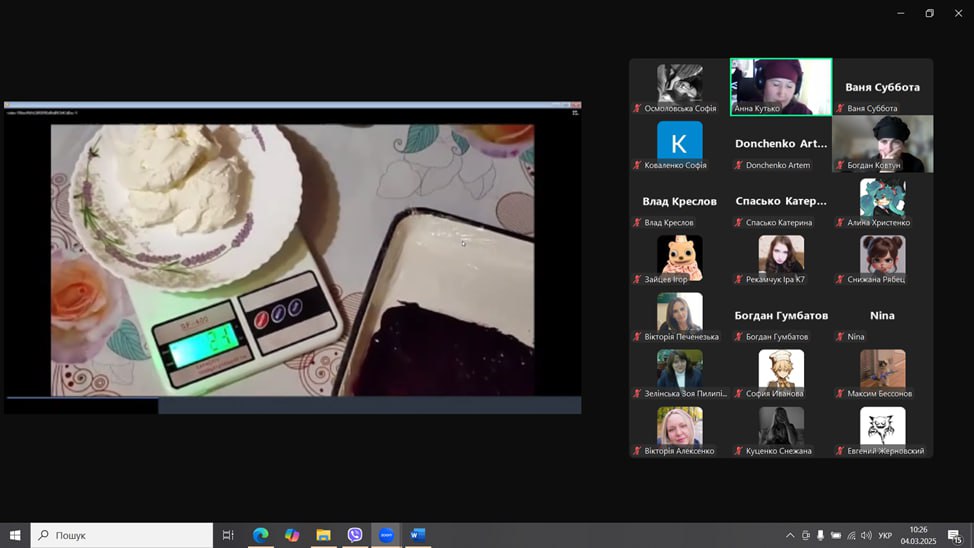Show hidden system tray icons
The image size is (974, 548).
(x=789, y=535)
